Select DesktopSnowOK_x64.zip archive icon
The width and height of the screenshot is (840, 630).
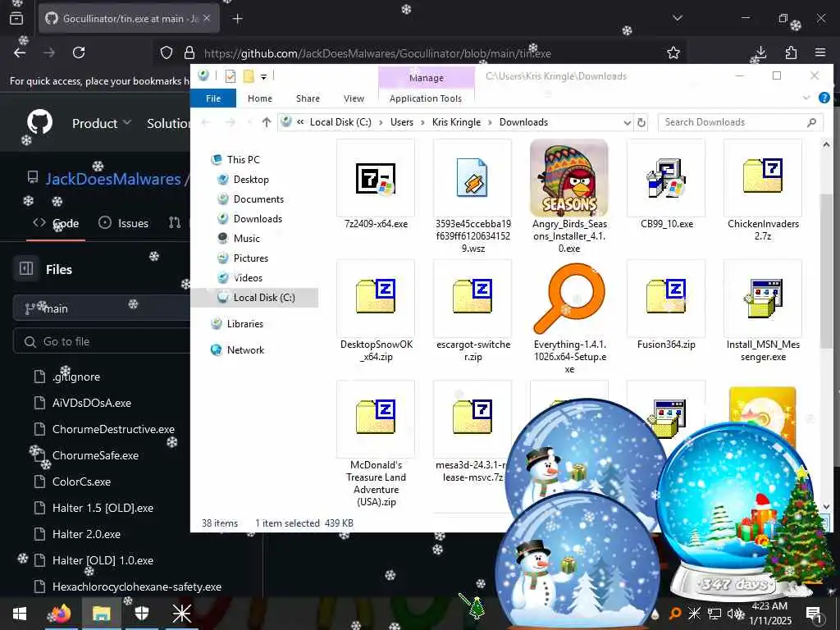click(376, 295)
